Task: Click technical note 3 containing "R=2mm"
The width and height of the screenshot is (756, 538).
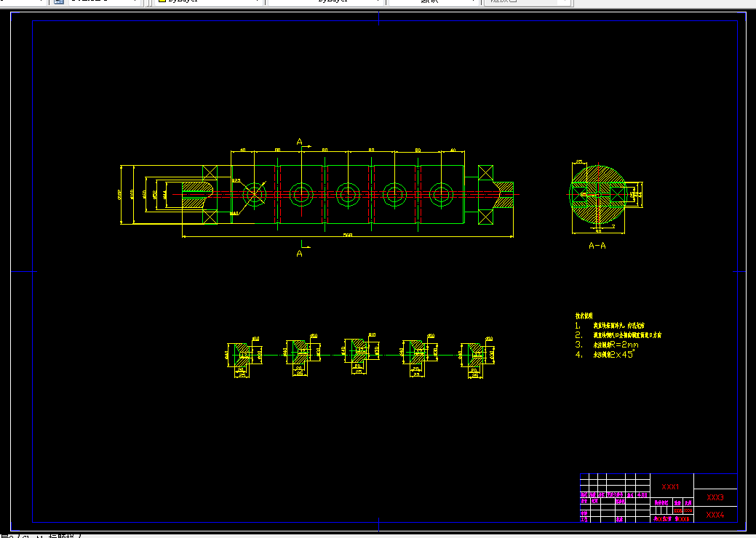Action: (607, 345)
